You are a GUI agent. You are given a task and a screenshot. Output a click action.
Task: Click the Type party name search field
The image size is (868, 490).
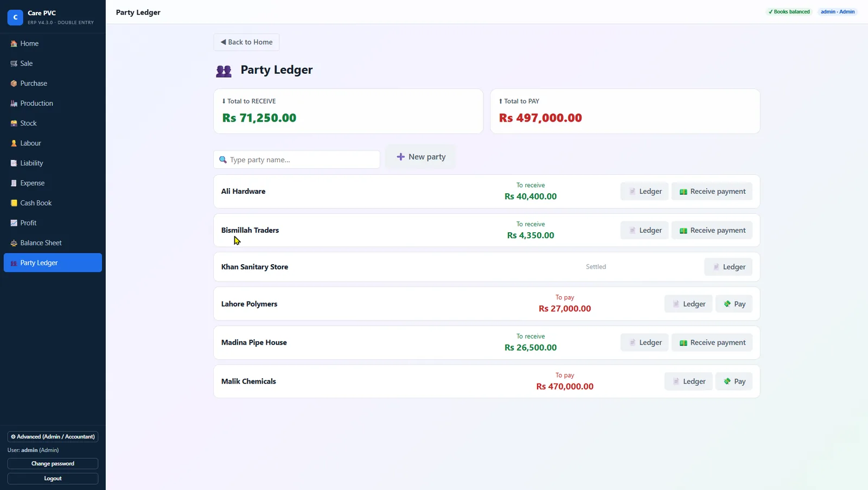(x=297, y=160)
